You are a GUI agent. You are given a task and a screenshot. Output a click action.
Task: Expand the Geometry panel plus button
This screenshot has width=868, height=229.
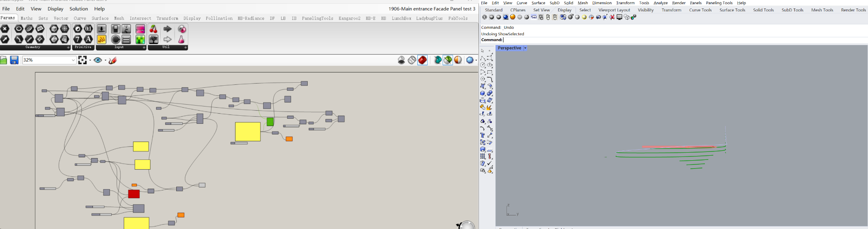click(68, 47)
